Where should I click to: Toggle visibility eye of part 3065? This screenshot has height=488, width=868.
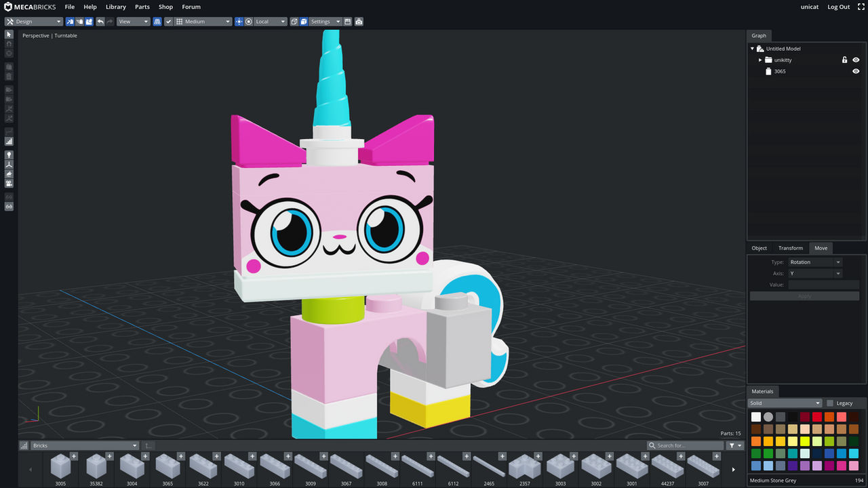point(856,71)
